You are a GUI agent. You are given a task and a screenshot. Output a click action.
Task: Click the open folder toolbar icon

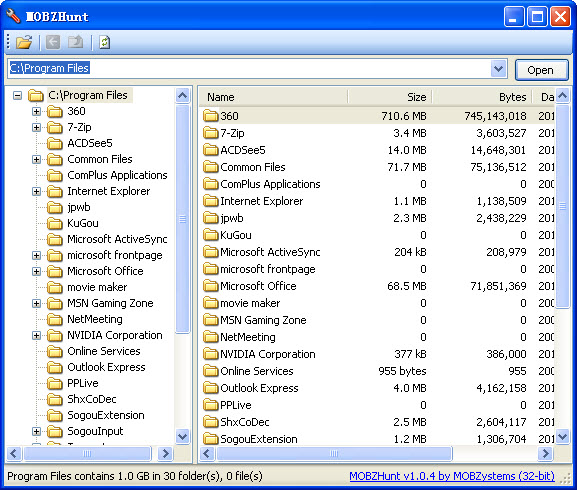(24, 42)
